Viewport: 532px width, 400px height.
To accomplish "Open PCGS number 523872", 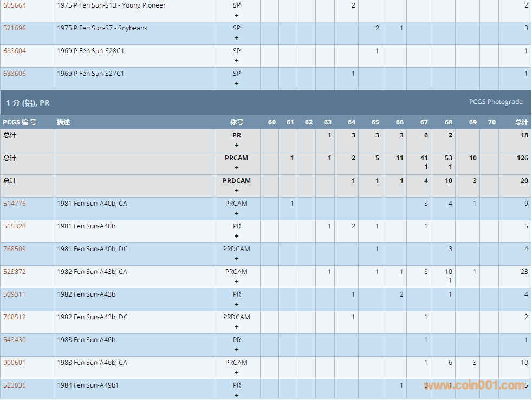I will tap(15, 272).
